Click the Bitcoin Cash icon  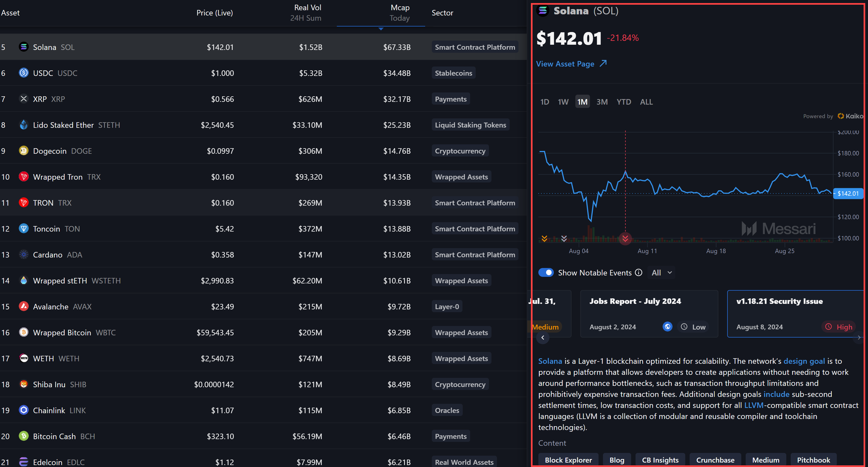23,436
